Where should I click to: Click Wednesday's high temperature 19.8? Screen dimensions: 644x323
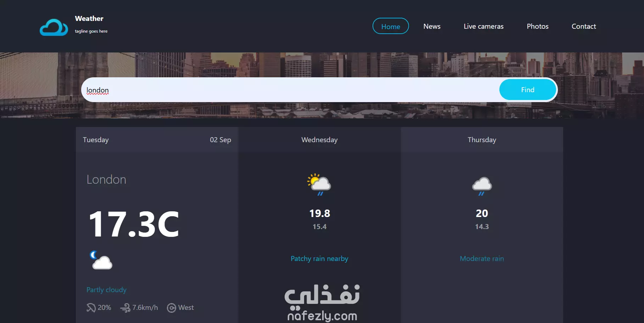click(x=319, y=213)
